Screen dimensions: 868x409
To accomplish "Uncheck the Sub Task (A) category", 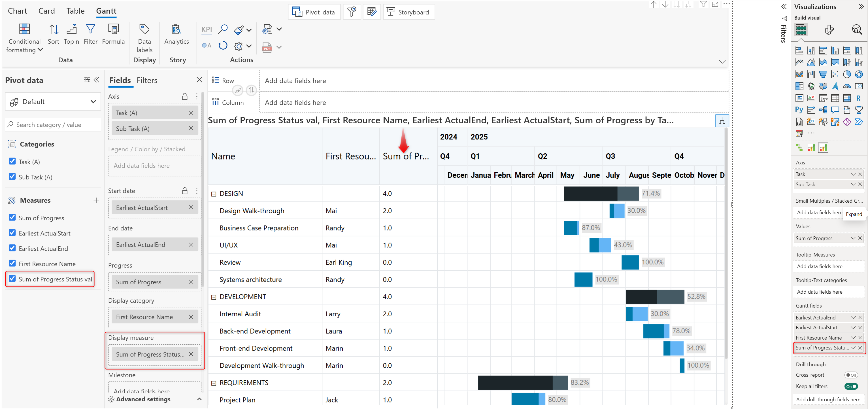I will point(12,177).
